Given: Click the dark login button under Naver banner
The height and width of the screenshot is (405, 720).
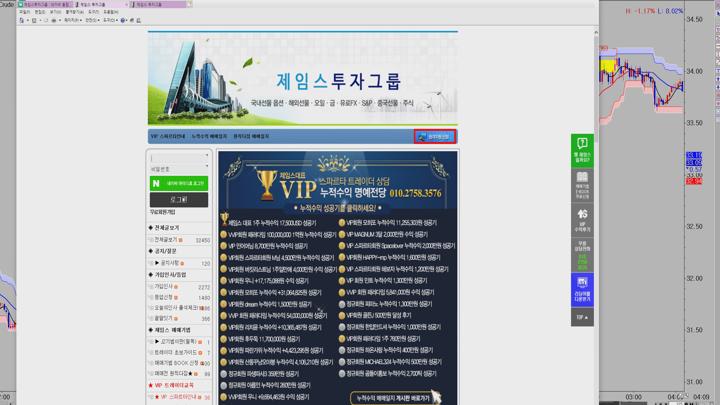Looking at the screenshot, I should coord(179,200).
